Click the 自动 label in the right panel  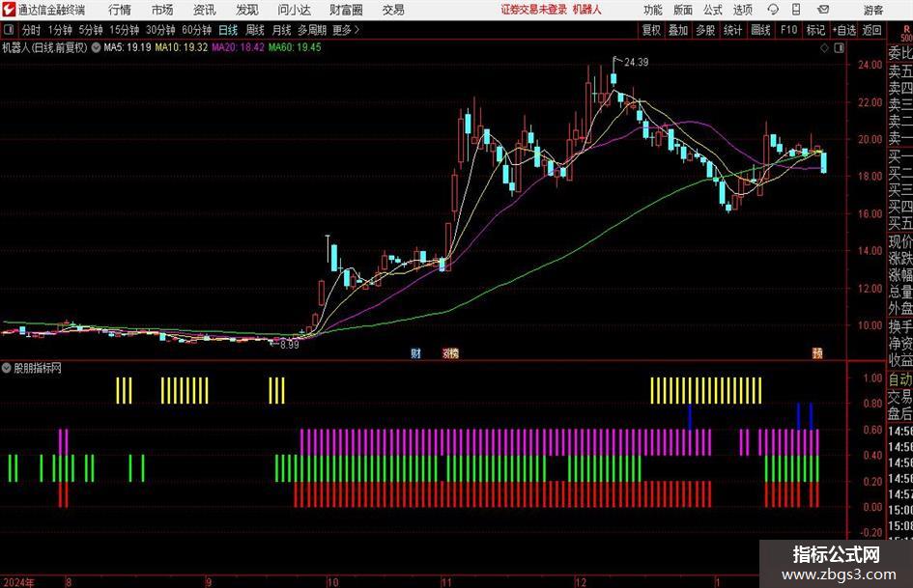[x=900, y=379]
